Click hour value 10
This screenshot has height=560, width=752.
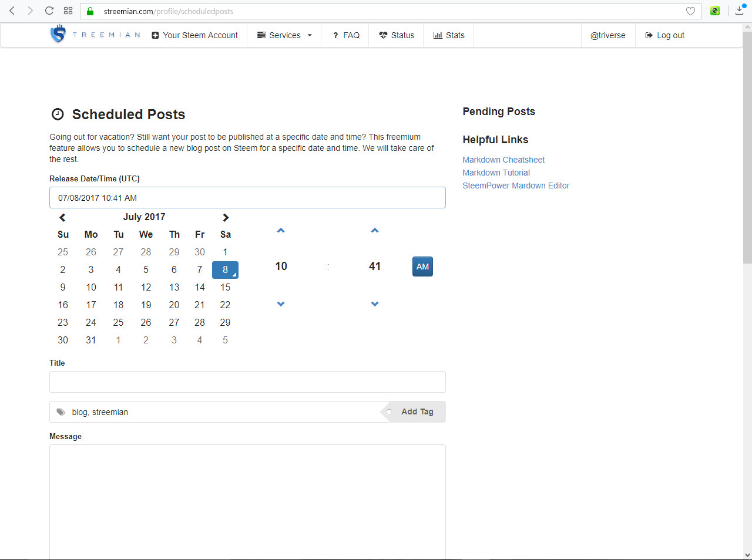click(281, 266)
